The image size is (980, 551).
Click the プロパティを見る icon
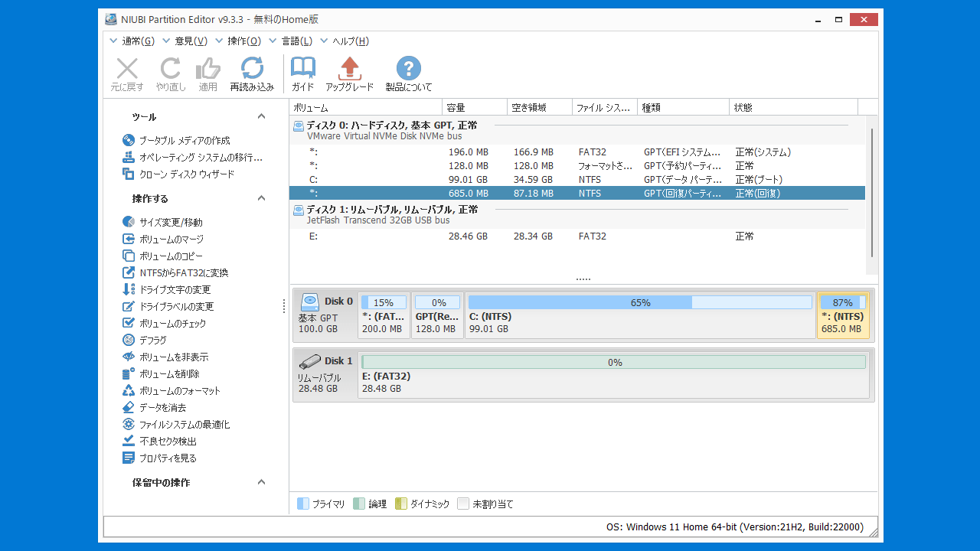click(x=129, y=458)
